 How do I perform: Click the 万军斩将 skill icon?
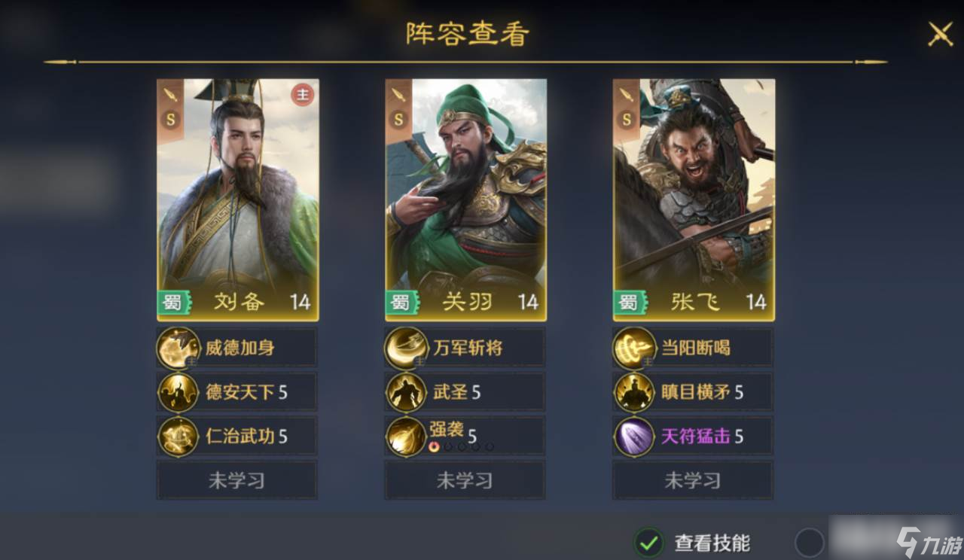coord(407,348)
